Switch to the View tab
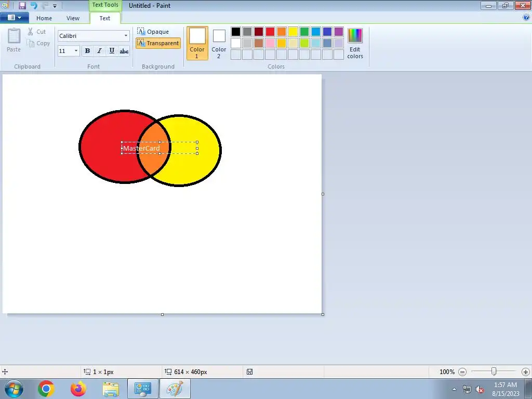The height and width of the screenshot is (399, 532). [x=73, y=18]
